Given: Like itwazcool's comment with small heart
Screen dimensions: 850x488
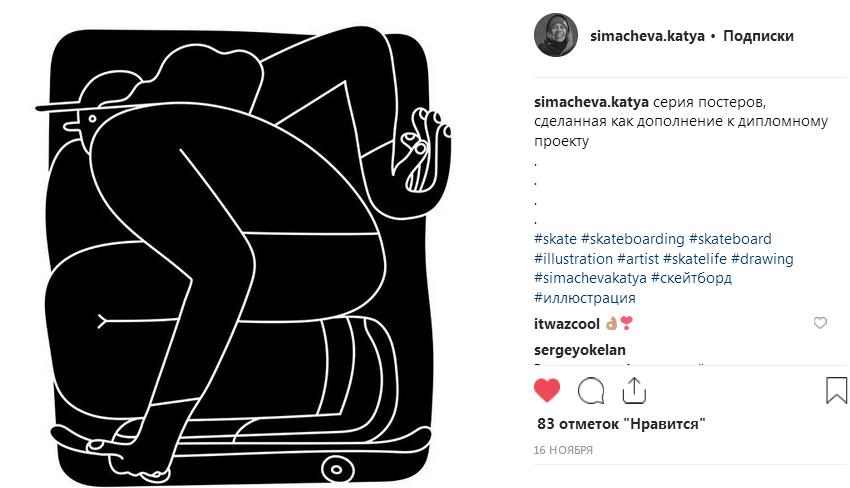Looking at the screenshot, I should (820, 323).
